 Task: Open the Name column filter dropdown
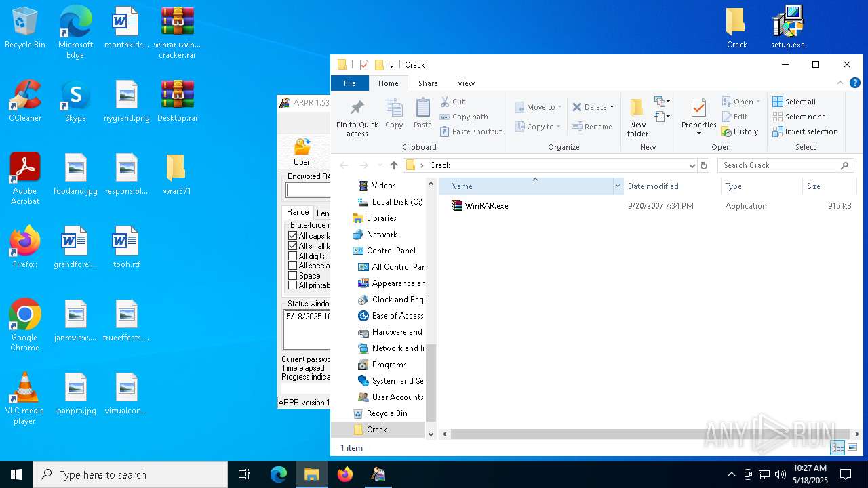pyautogui.click(x=618, y=186)
